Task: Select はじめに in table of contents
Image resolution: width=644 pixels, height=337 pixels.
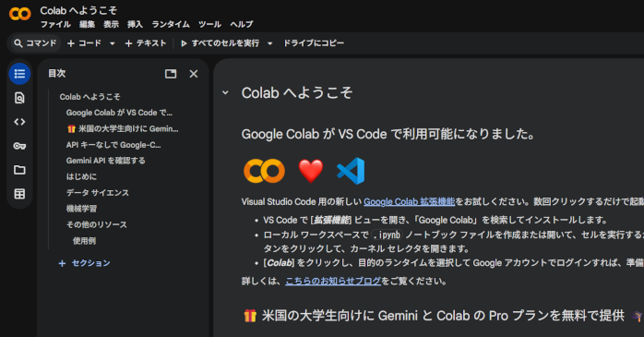Action: 81,176
